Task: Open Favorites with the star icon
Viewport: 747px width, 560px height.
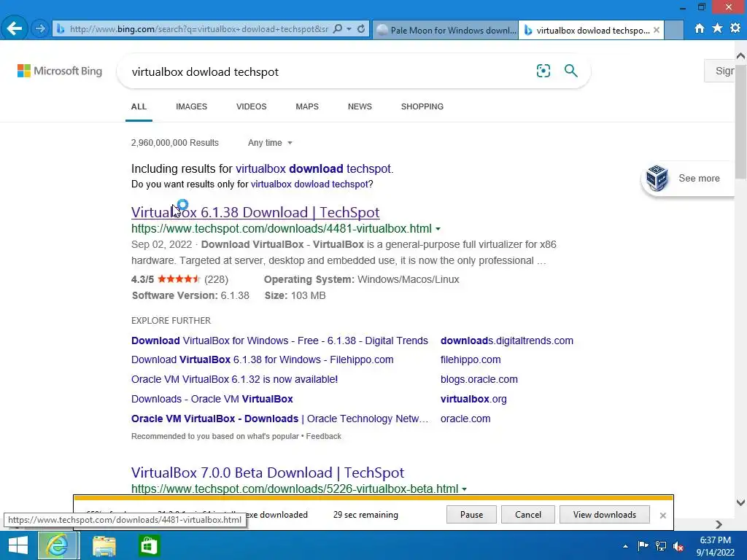Action: (717, 28)
